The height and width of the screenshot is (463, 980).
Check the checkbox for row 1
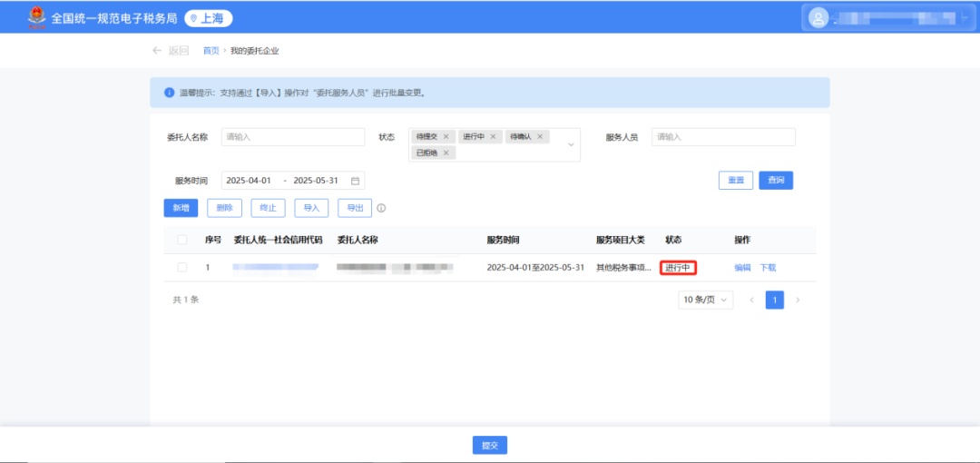point(182,268)
